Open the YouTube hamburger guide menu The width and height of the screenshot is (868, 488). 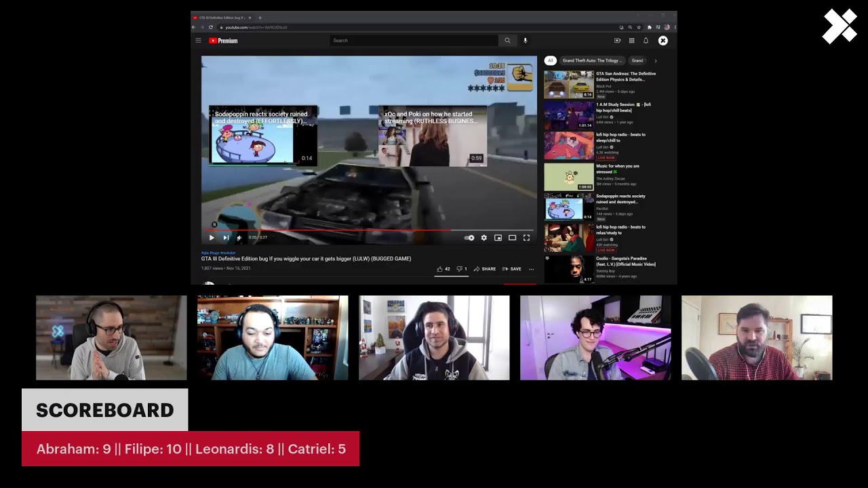[x=198, y=41]
